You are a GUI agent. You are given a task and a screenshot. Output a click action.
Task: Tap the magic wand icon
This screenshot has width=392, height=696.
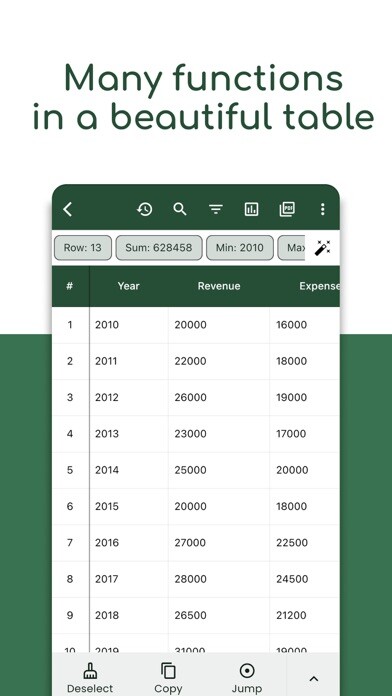tap(322, 248)
